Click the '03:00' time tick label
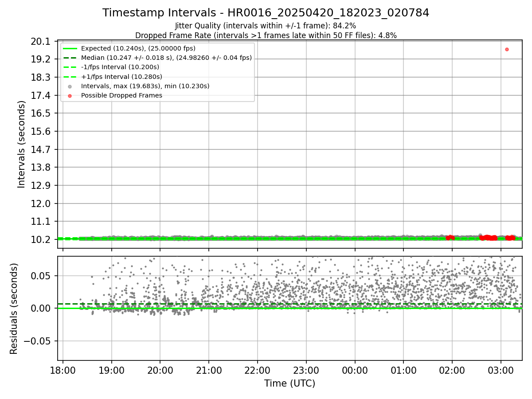Image resolution: width=532 pixels, height=399 pixels. tap(501, 370)
